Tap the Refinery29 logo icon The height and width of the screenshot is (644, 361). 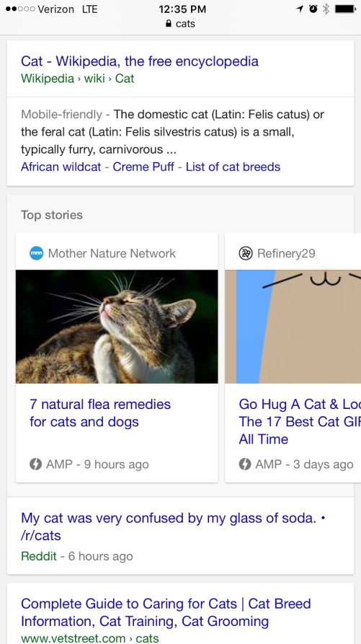[245, 253]
